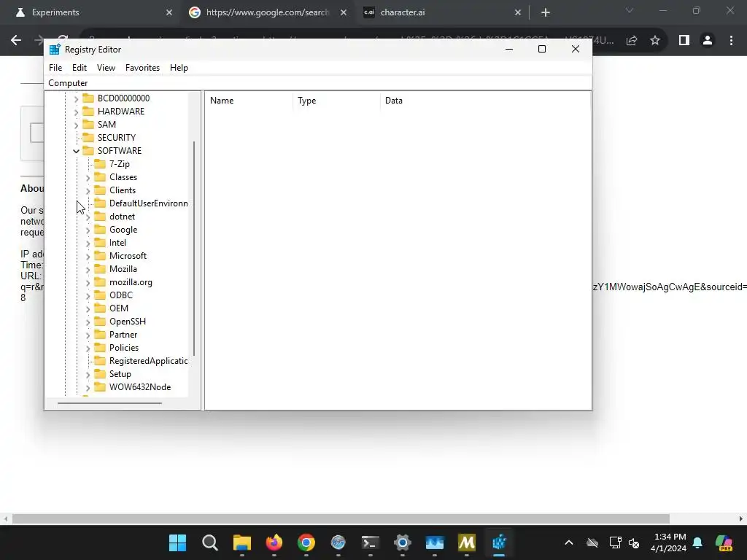
Task: Open Terminal from the taskbar
Action: pos(370,542)
